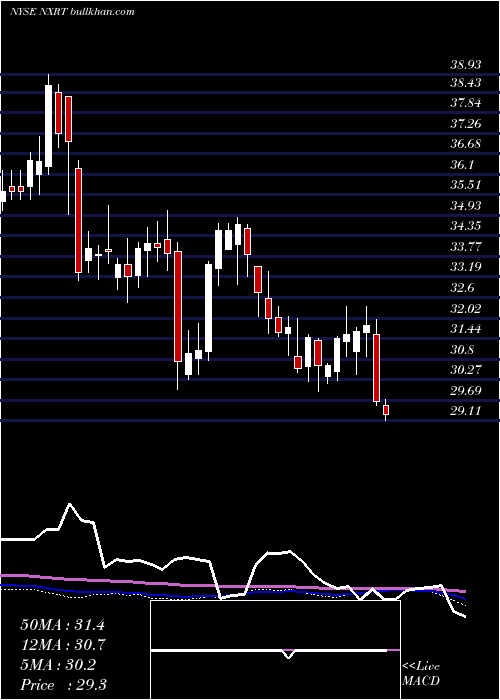
Task: Click the 12MA : 30.7 readout
Action: click(62, 645)
